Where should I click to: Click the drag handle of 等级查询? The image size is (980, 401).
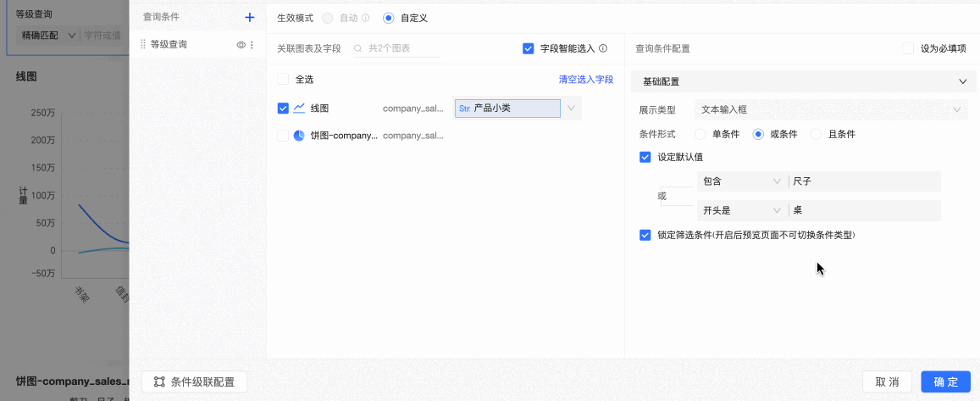click(143, 44)
